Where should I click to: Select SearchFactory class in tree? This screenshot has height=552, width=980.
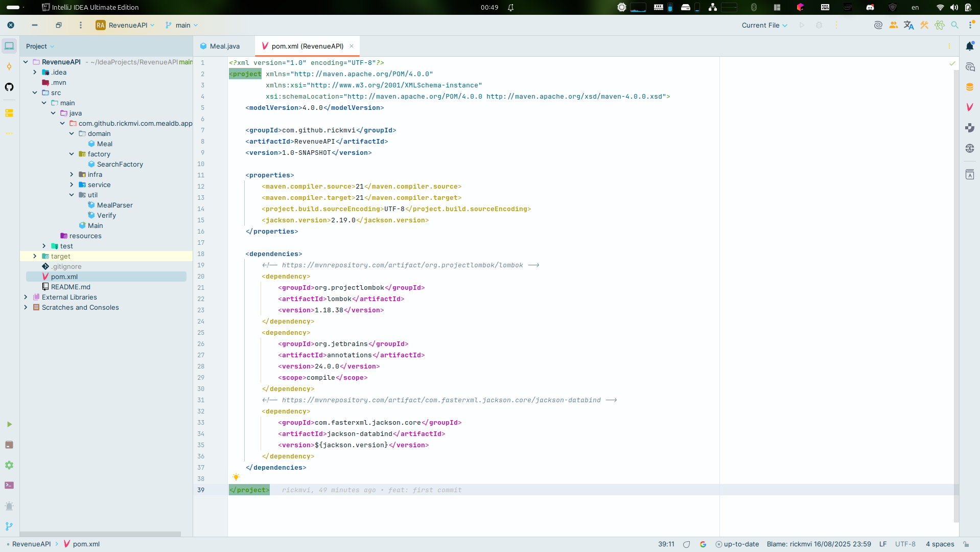click(x=120, y=164)
